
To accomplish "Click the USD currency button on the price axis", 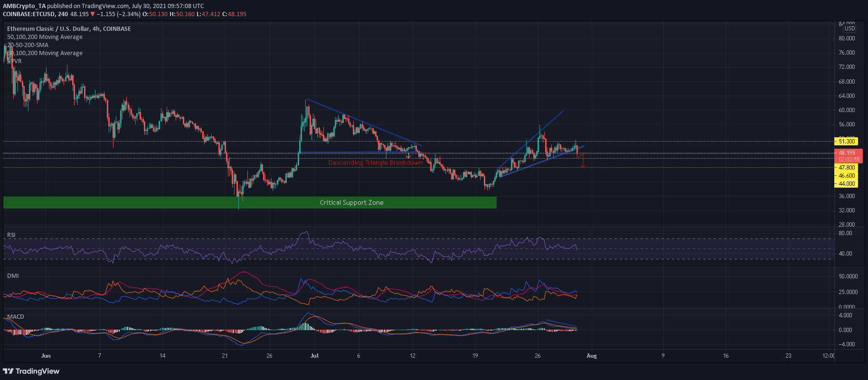I will [849, 28].
